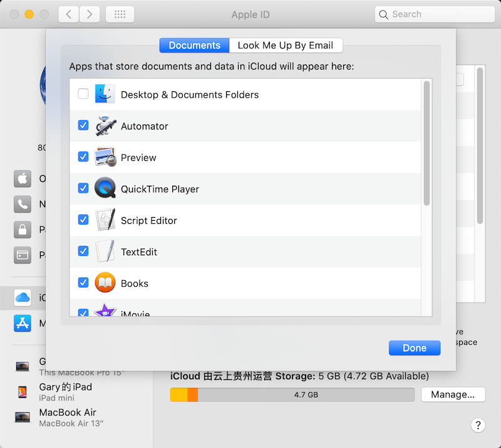This screenshot has width=501, height=448.
Task: Click the Manage... storage button
Action: tap(453, 395)
